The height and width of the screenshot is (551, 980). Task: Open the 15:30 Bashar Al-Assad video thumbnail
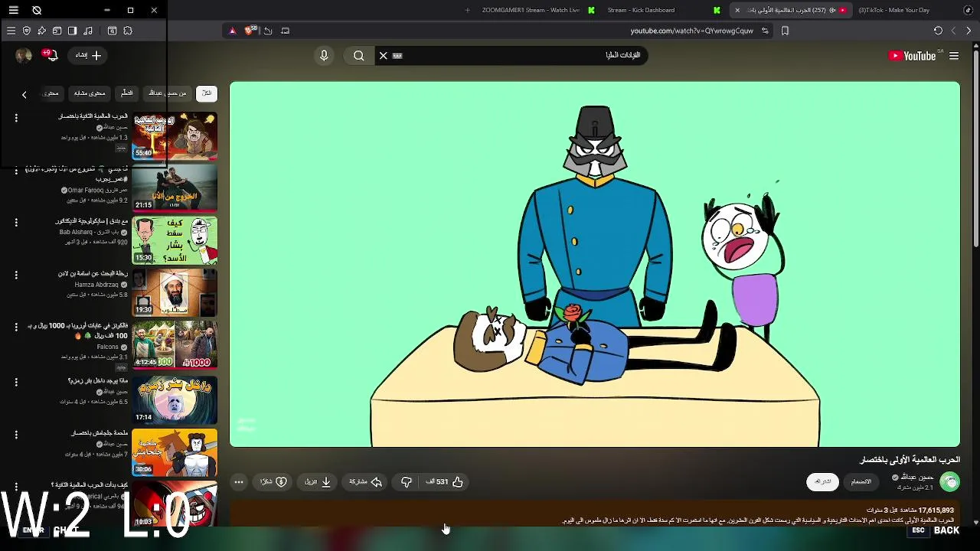point(175,240)
